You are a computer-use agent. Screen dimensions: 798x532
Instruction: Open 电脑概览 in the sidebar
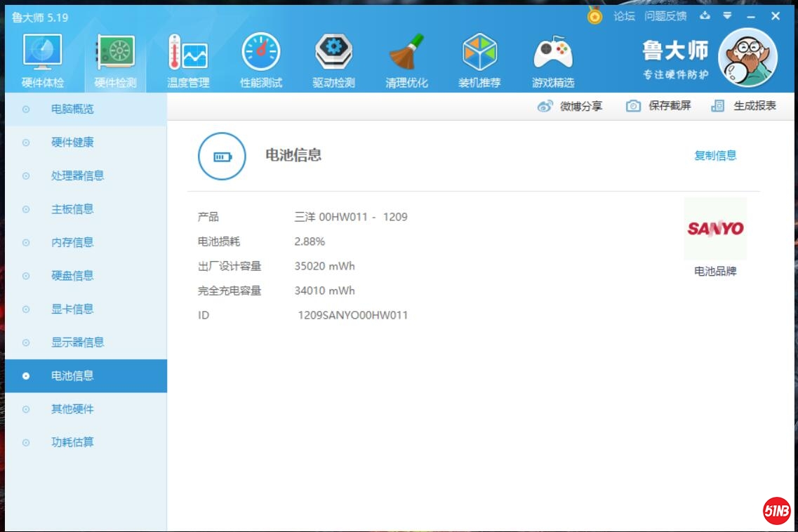pyautogui.click(x=72, y=109)
